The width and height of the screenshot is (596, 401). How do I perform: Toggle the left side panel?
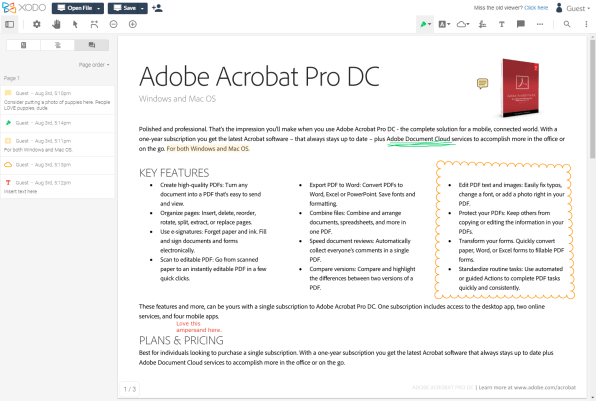pos(10,24)
